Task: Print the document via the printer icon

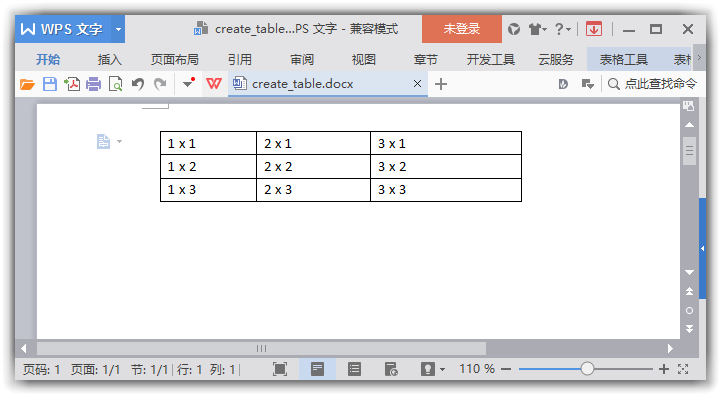Action: click(x=93, y=84)
